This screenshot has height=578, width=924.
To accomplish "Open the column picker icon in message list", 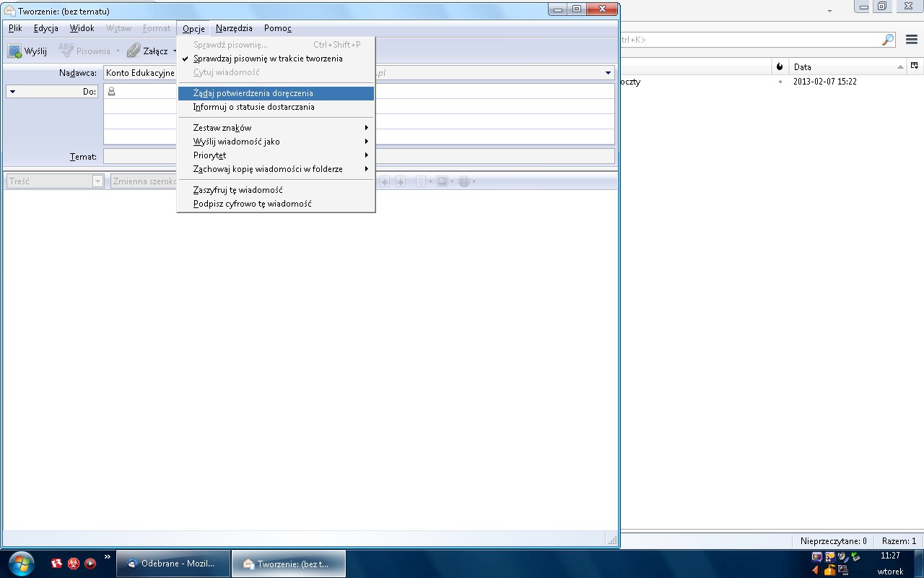I will coord(914,66).
